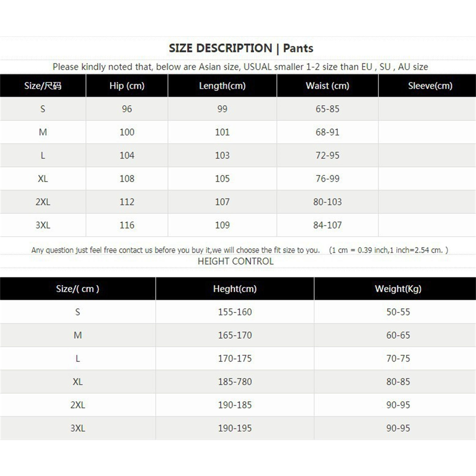Click the weight range 60-65 cell
This screenshot has height=476, width=476.
pyautogui.click(x=398, y=335)
